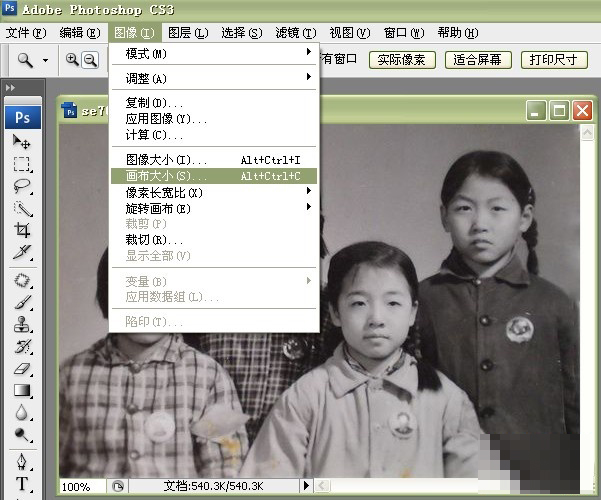Select the Move tool
This screenshot has height=500, width=601.
pos(22,142)
